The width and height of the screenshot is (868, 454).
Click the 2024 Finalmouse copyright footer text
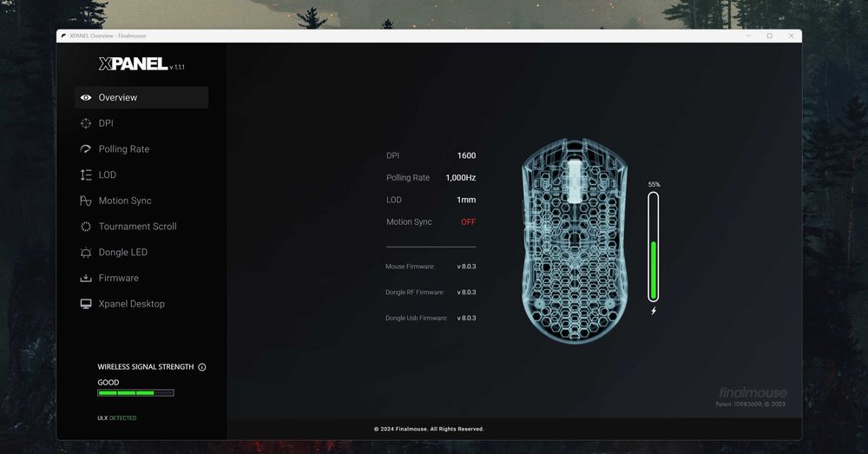pos(429,429)
